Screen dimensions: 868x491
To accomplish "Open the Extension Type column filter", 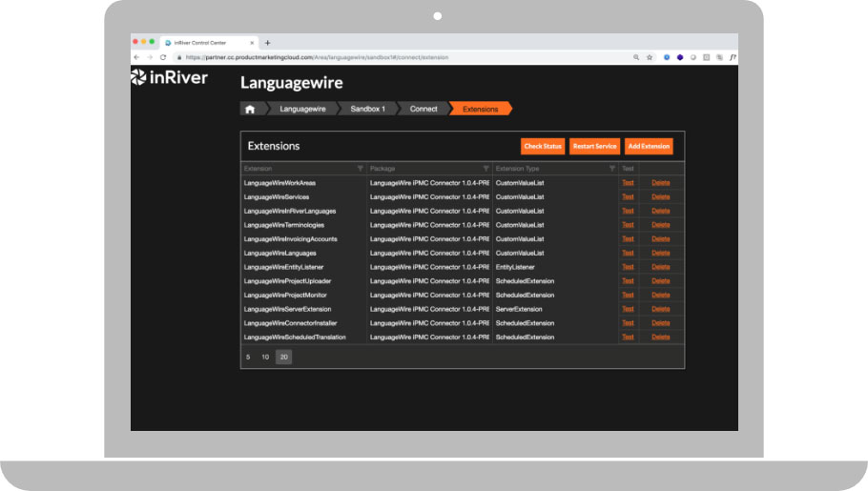I will (x=611, y=168).
